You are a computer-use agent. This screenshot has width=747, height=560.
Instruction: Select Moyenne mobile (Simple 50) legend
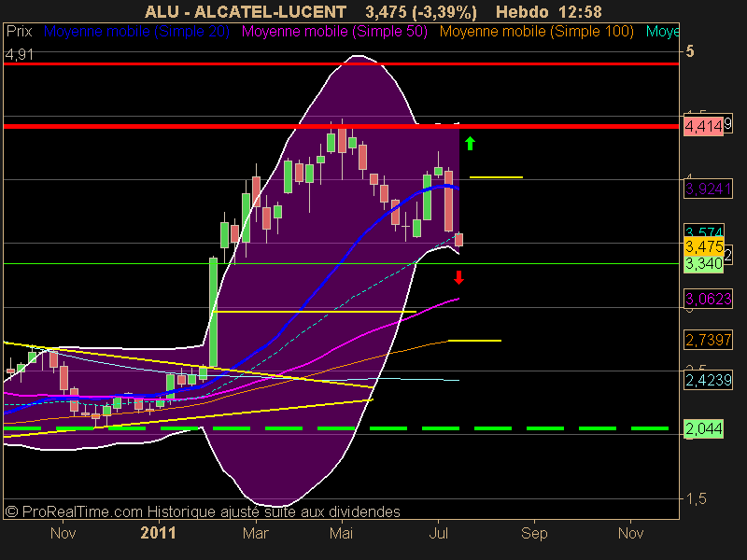[334, 32]
